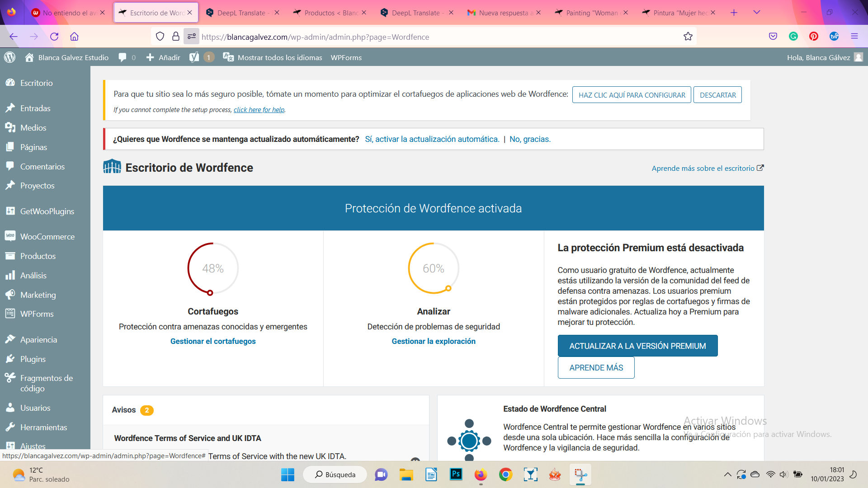Screen dimensions: 868x488
Task: Click the Grammarly extension icon
Action: (x=793, y=37)
